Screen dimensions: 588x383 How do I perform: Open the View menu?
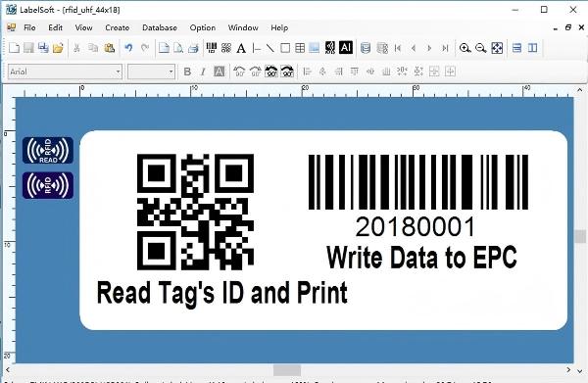pos(83,27)
